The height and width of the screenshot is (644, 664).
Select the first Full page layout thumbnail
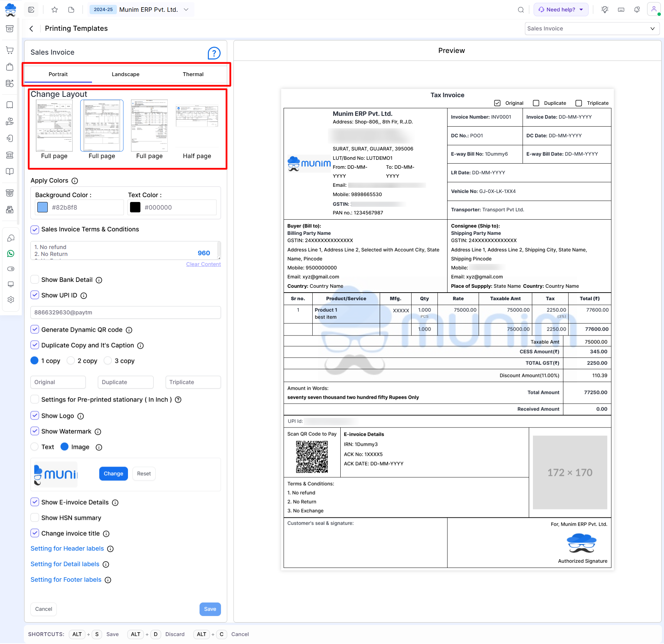point(54,126)
